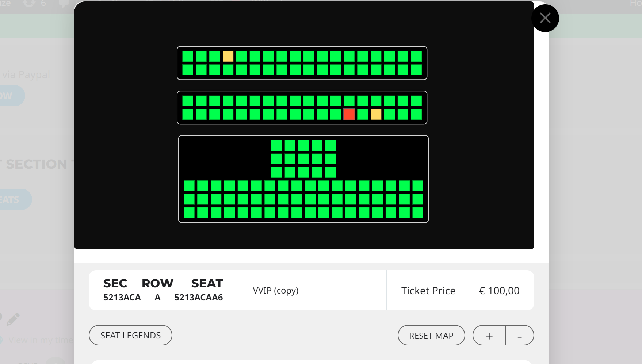Reset the seat map view

(431, 335)
